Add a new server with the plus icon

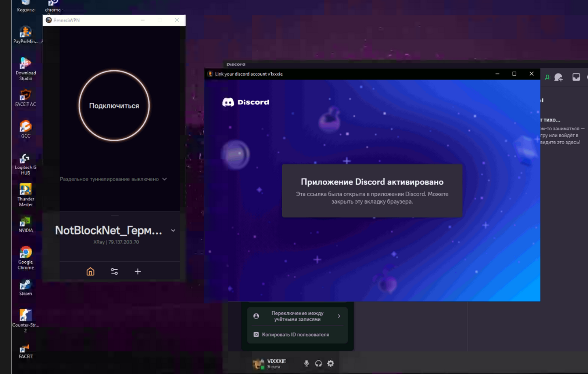click(138, 271)
